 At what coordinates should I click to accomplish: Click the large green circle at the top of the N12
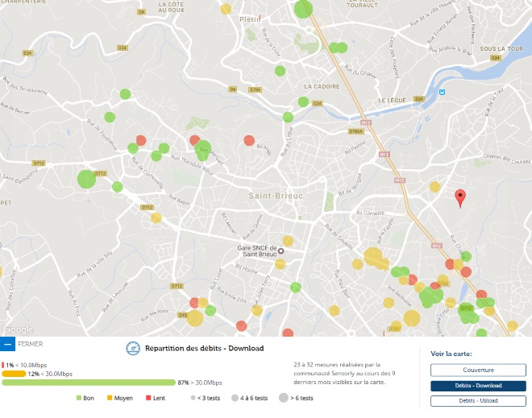point(303,9)
